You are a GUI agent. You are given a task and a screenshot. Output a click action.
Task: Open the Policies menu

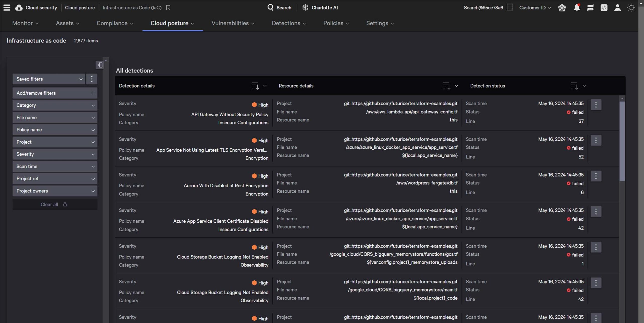[336, 23]
